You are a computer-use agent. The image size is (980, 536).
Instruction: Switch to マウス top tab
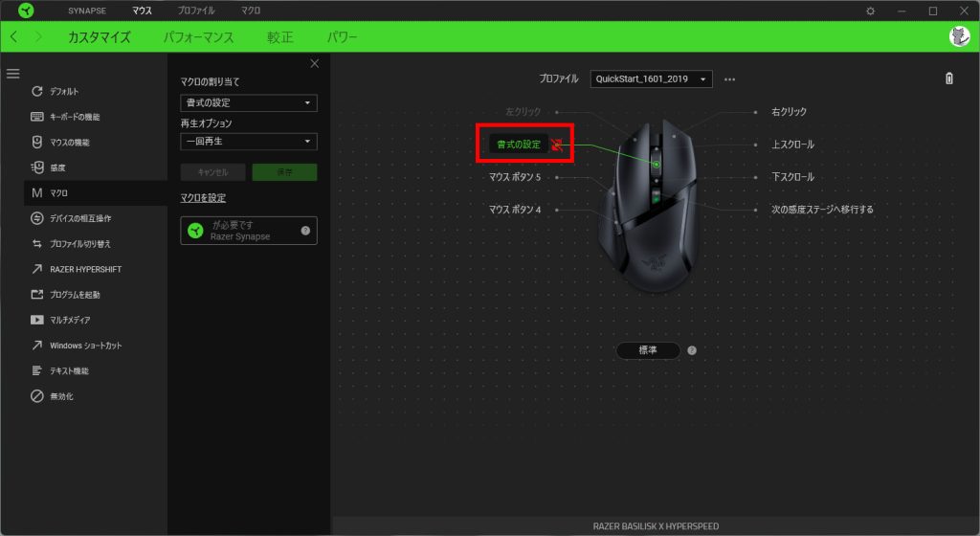tap(142, 11)
